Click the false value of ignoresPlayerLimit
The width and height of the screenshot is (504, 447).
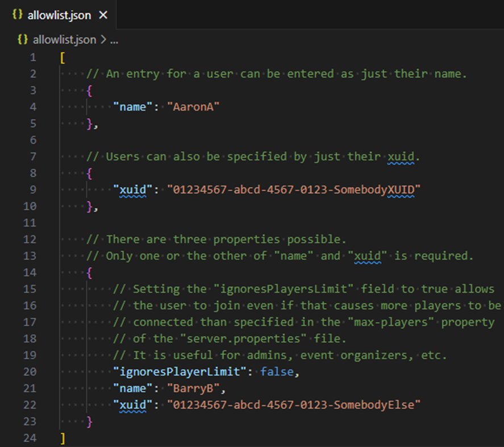[277, 371]
